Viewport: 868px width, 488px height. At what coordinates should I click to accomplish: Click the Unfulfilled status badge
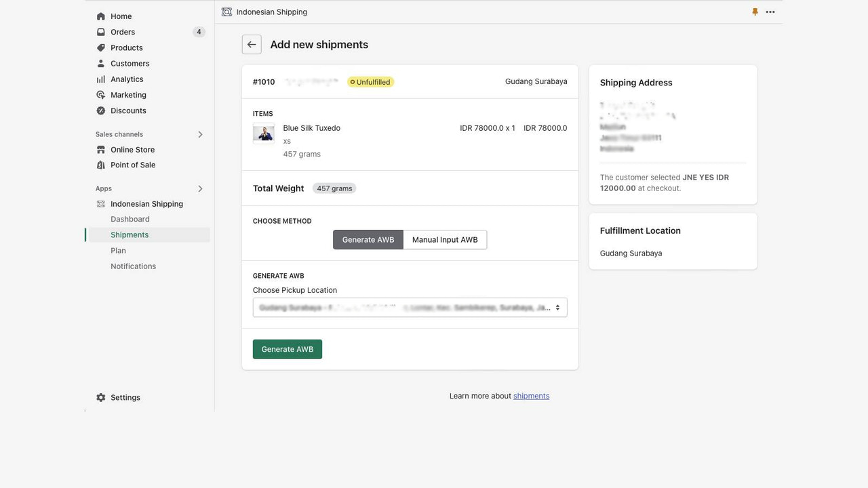(x=370, y=81)
